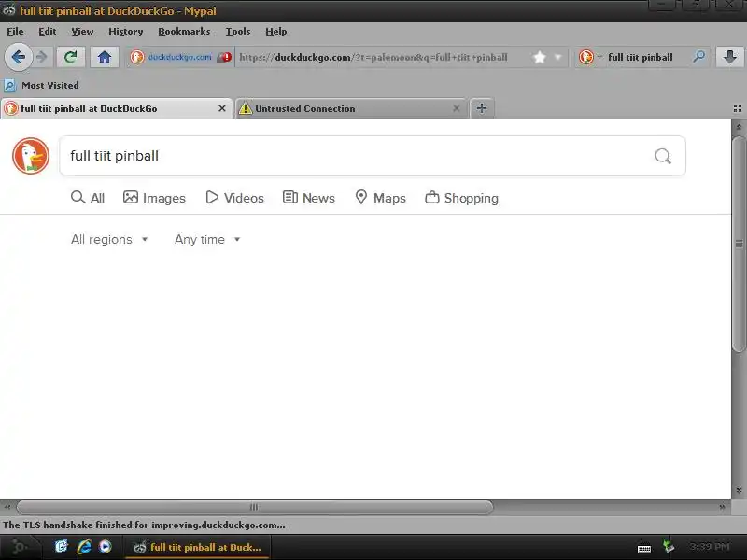Bookmark this page with the star icon
This screenshot has height=560, width=747.
[x=540, y=58]
